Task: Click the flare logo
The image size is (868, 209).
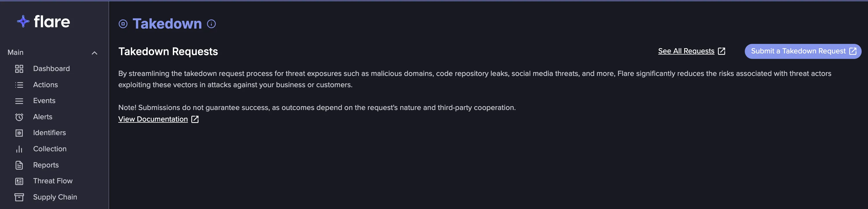Action: [44, 22]
